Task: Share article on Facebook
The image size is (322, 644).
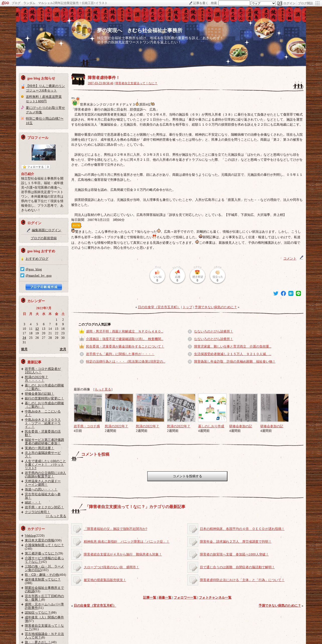Action: click(283, 293)
